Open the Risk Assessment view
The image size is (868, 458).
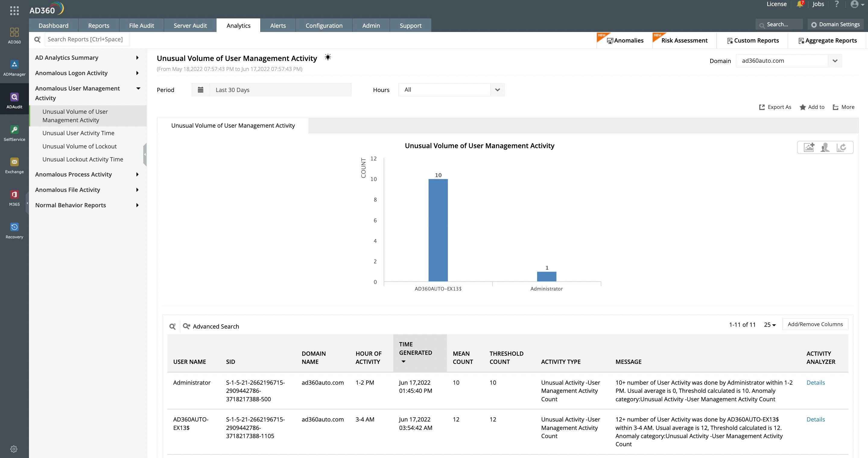point(684,40)
